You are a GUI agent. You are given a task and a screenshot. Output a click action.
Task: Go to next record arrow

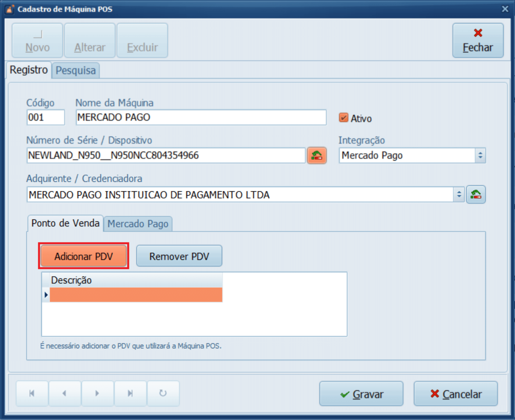coord(97,393)
